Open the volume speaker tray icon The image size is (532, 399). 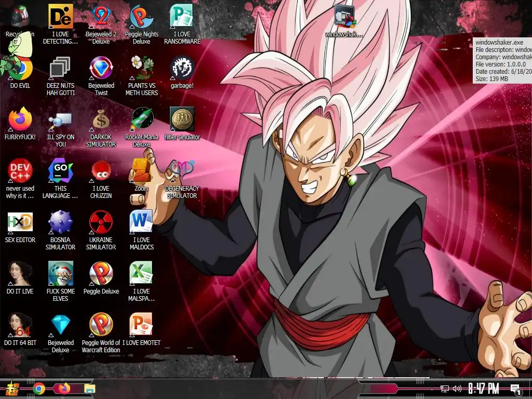tap(457, 389)
